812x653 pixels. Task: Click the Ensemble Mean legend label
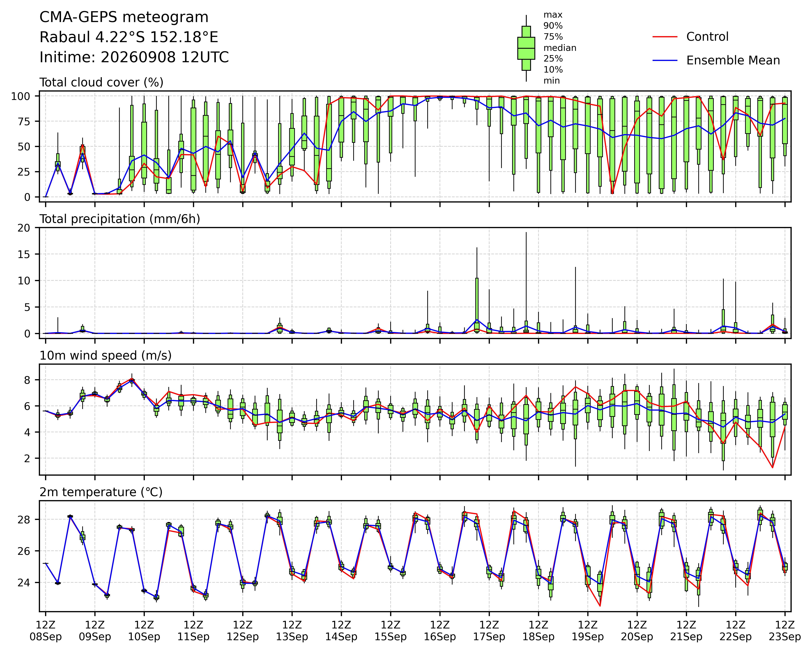(733, 61)
